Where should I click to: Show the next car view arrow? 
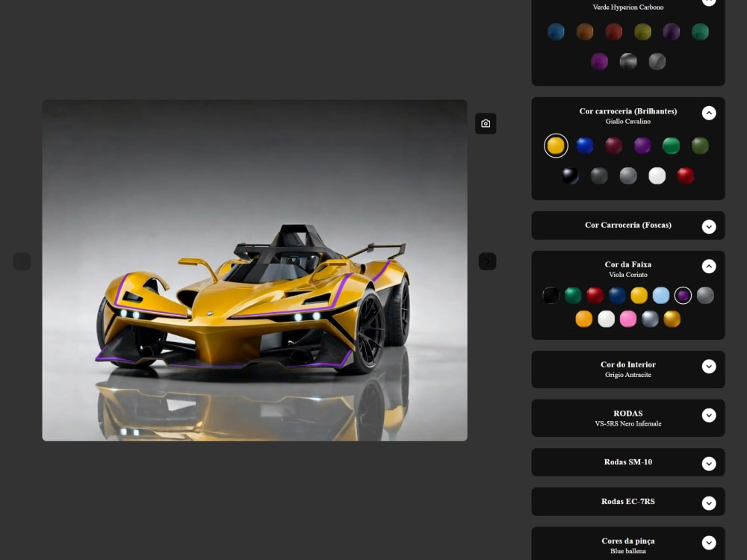(487, 261)
